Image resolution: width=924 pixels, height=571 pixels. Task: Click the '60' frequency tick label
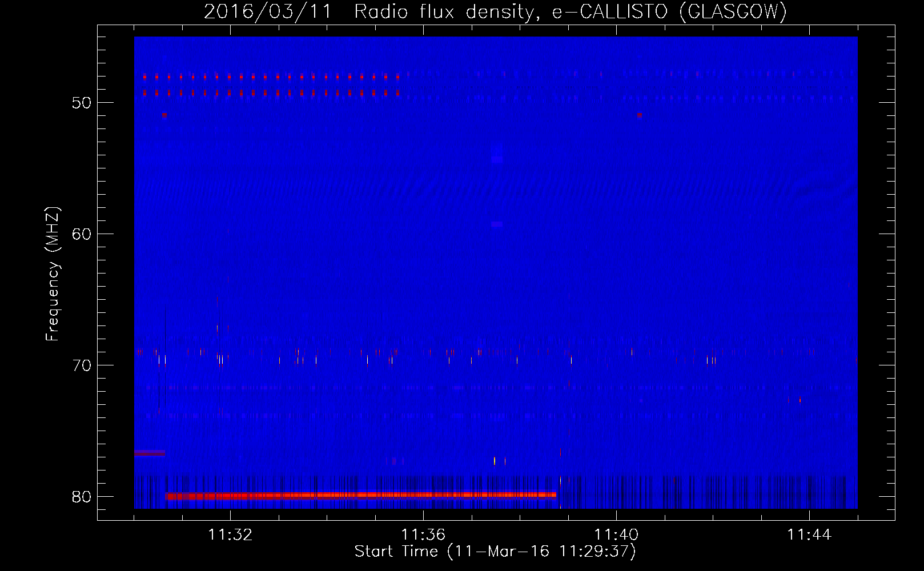(82, 234)
